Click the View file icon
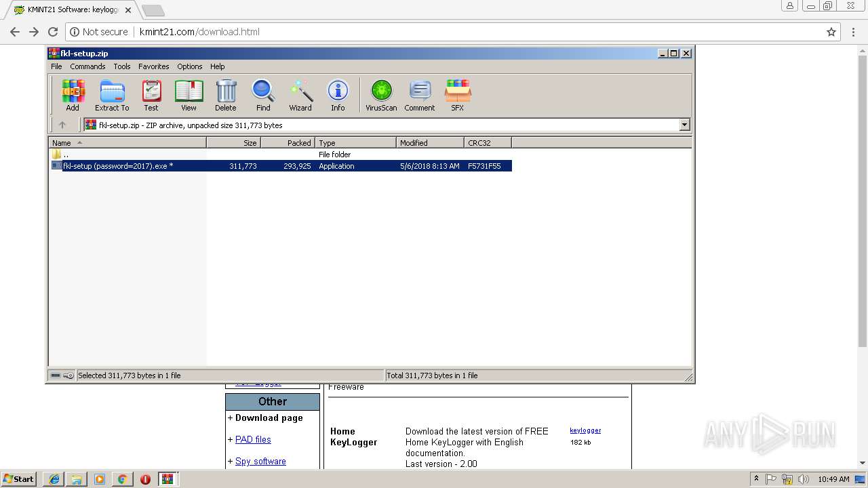Image resolution: width=868 pixels, height=488 pixels. (189, 95)
